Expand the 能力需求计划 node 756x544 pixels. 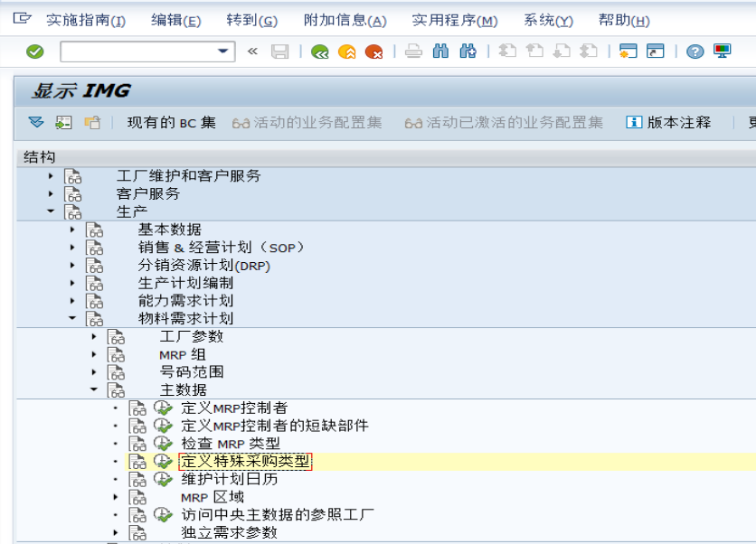coord(72,301)
